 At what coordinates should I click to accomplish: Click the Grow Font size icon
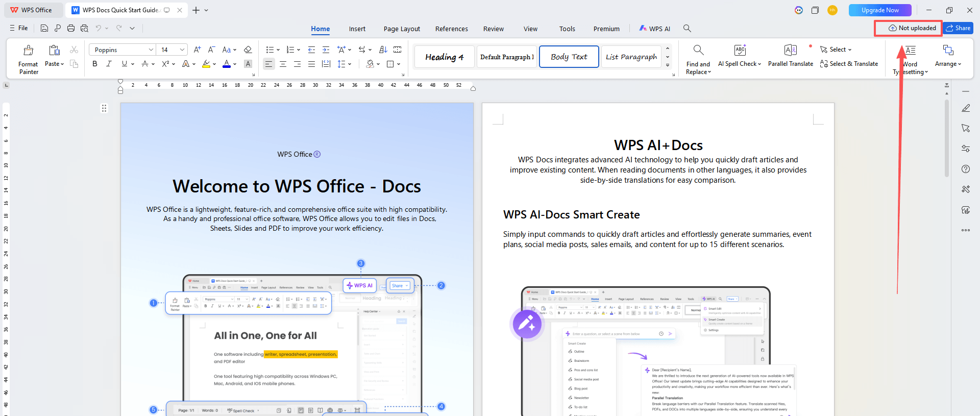(x=197, y=50)
